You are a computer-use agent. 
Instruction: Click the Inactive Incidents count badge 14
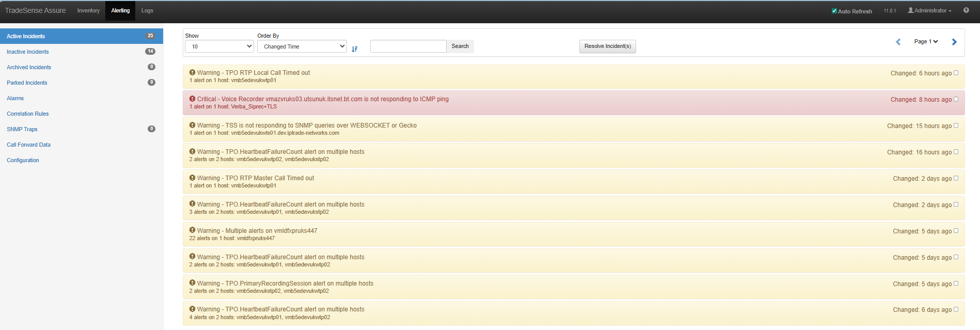click(150, 51)
